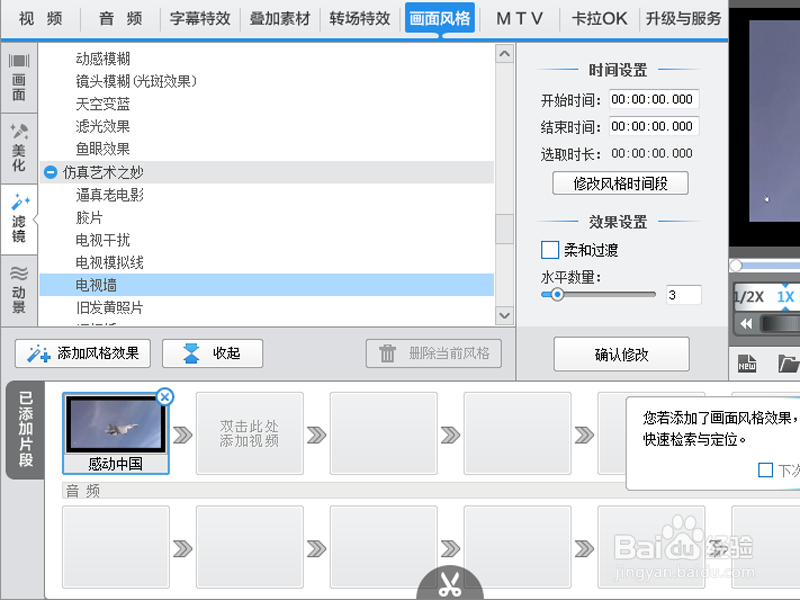Select 鱼眼效果 list item

pyautogui.click(x=103, y=149)
